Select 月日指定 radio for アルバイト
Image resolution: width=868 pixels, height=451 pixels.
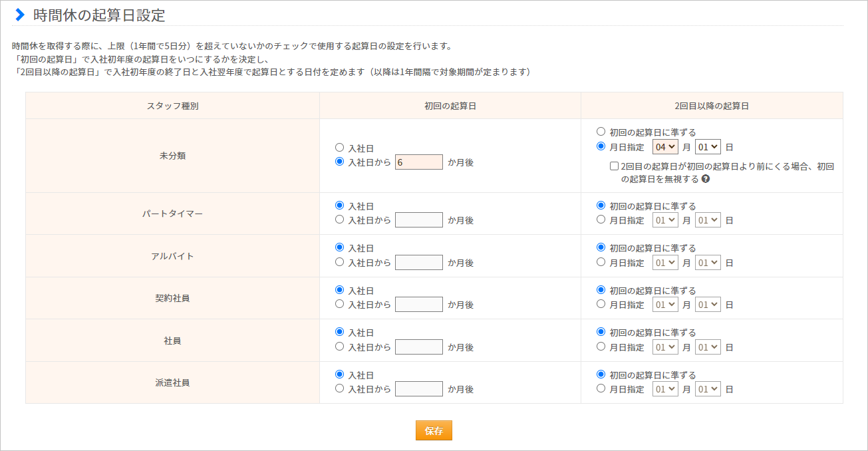601,262
